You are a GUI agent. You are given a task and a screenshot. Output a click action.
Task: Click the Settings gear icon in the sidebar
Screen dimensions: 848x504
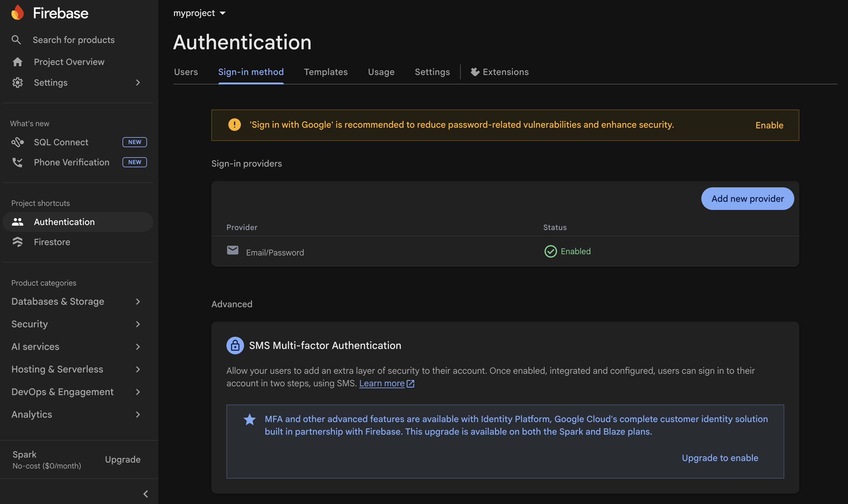click(x=17, y=83)
